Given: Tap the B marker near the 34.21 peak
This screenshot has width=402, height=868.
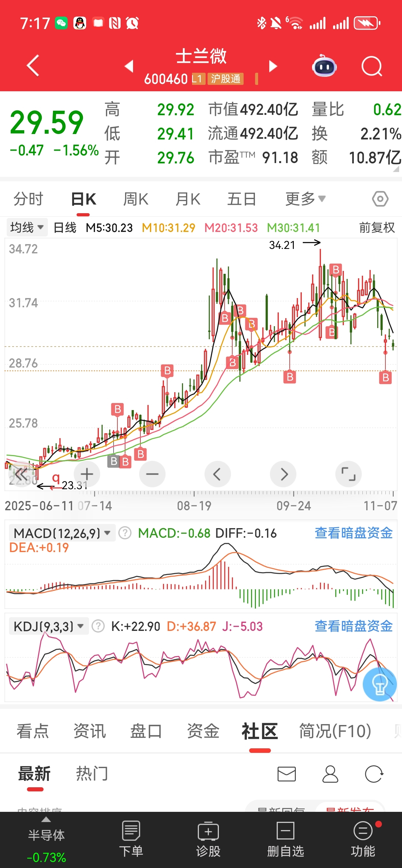Looking at the screenshot, I should (336, 270).
